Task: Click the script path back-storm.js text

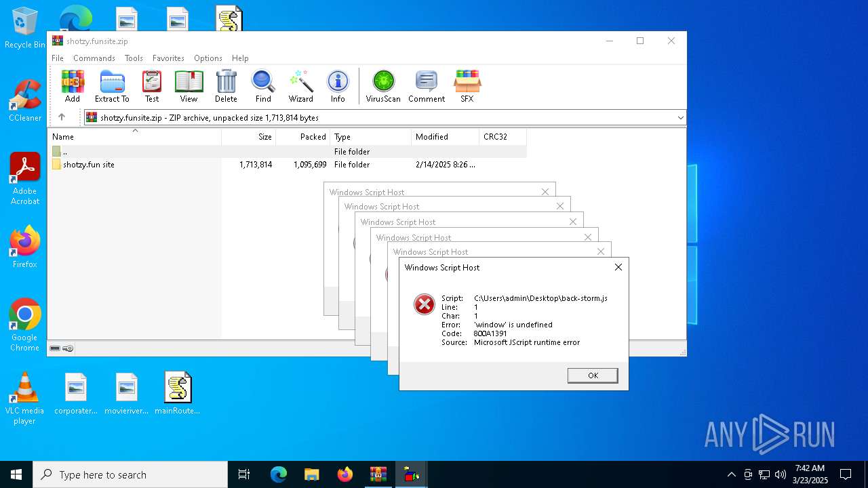Action: click(540, 298)
